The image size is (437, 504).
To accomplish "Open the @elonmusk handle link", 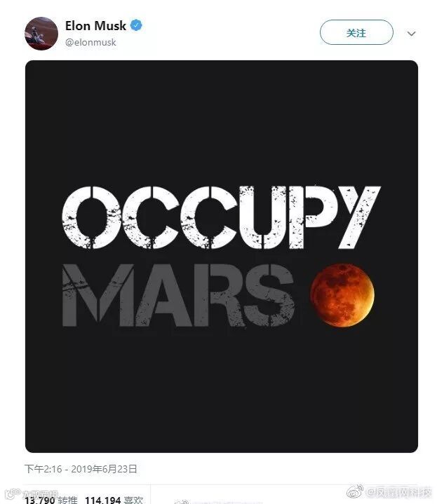I will coord(90,43).
